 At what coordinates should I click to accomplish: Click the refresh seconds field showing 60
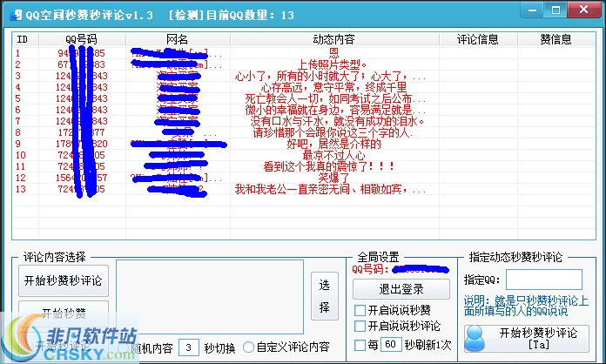(x=390, y=344)
